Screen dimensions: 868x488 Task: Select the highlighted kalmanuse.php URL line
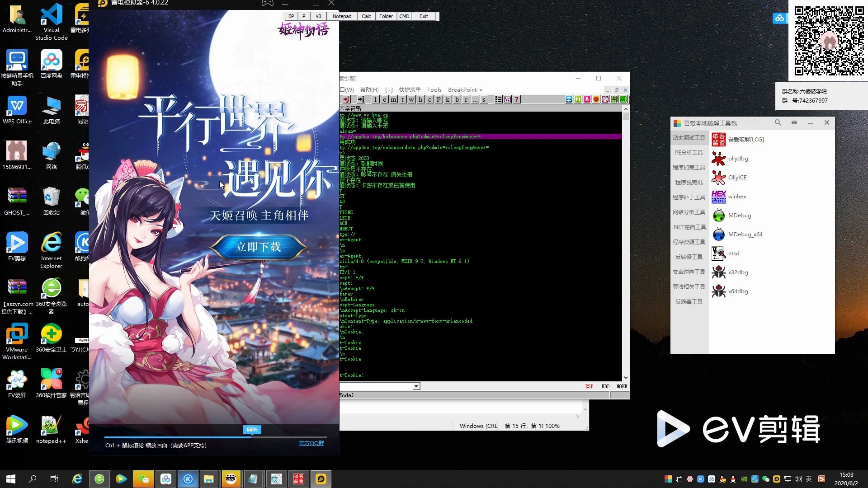coord(481,136)
